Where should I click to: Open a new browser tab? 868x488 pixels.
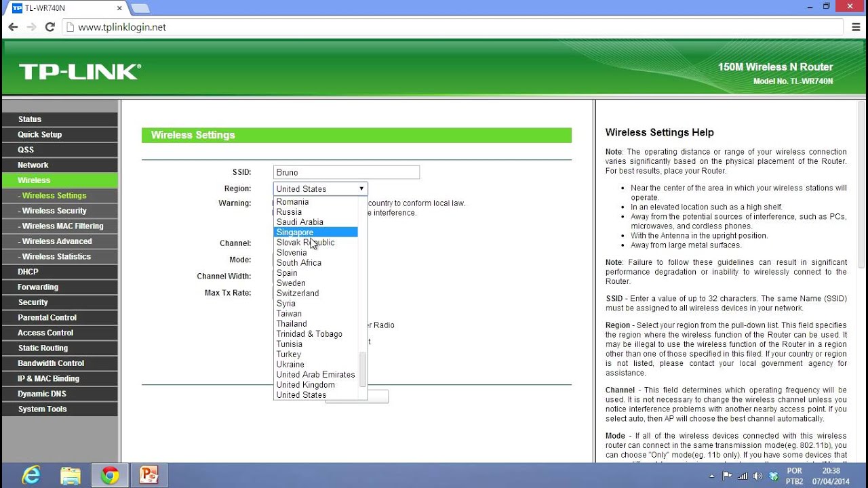coord(140,8)
